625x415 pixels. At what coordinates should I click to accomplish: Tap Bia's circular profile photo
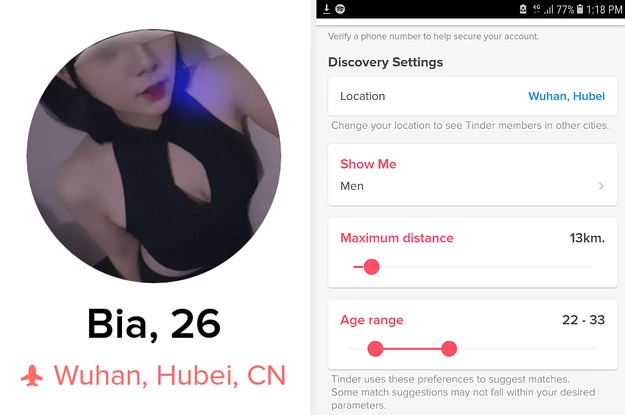(153, 155)
